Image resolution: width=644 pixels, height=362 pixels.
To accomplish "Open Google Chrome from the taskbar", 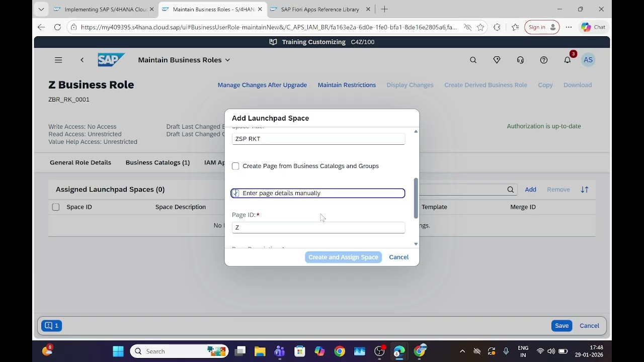I will pos(340,351).
